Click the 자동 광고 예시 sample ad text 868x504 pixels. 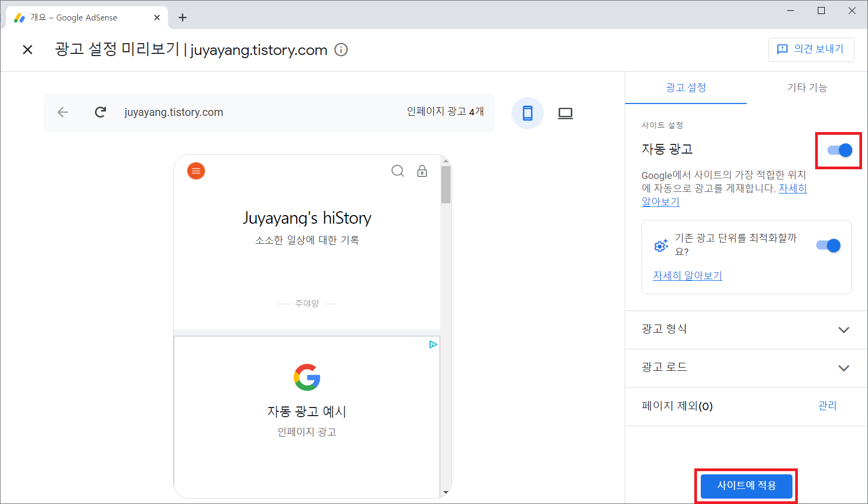[x=307, y=412]
